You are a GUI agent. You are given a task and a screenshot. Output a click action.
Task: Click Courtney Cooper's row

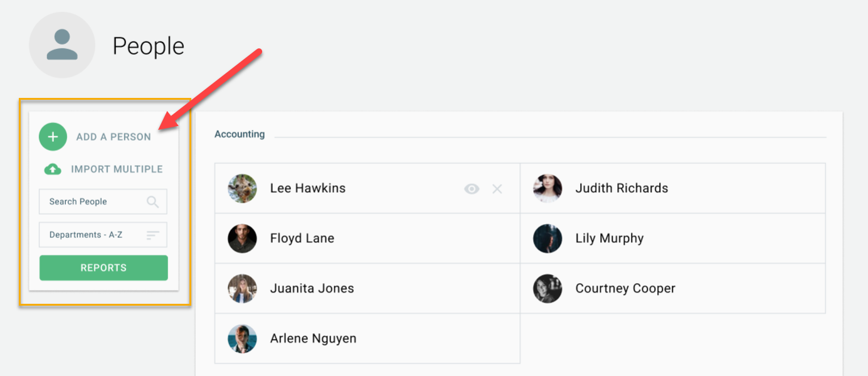tap(625, 288)
